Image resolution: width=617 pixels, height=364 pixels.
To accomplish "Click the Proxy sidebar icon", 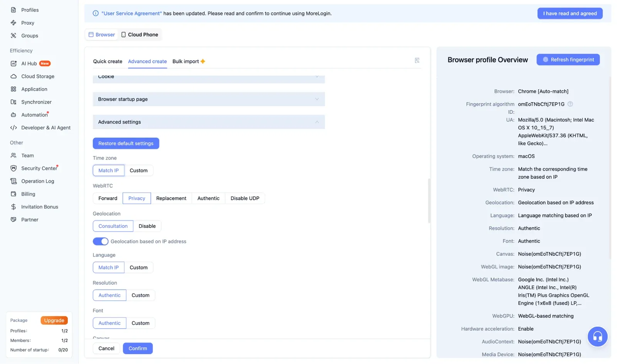I will click(13, 23).
